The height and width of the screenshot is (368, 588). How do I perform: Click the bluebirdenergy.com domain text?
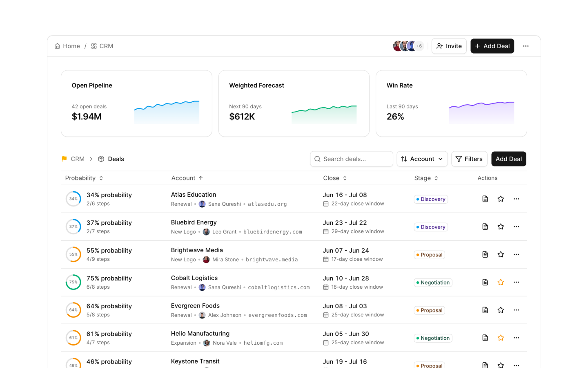tap(273, 232)
